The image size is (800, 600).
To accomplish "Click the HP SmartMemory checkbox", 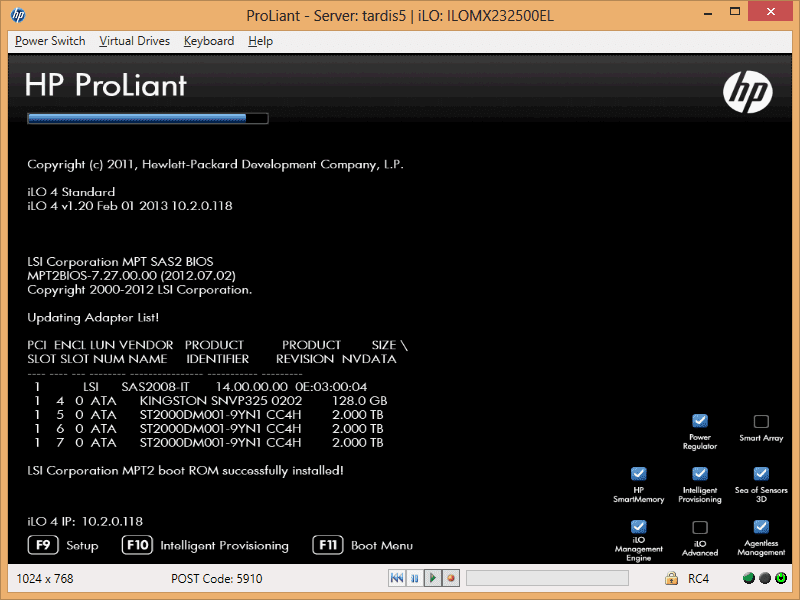I will click(639, 473).
